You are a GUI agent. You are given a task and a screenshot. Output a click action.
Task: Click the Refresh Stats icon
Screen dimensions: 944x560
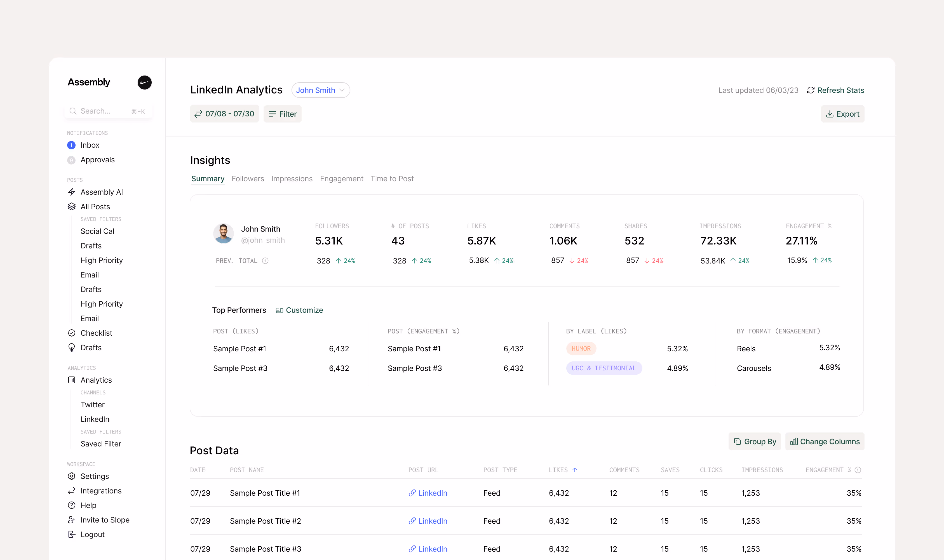click(x=810, y=90)
